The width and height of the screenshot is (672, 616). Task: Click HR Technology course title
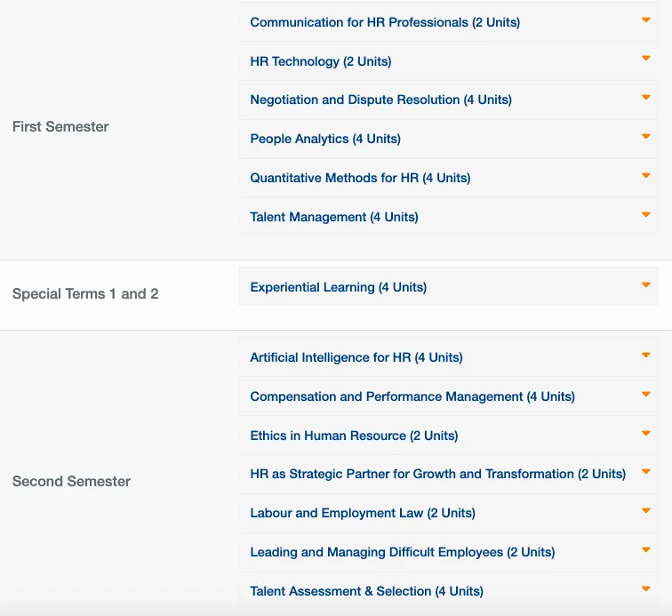tap(320, 61)
